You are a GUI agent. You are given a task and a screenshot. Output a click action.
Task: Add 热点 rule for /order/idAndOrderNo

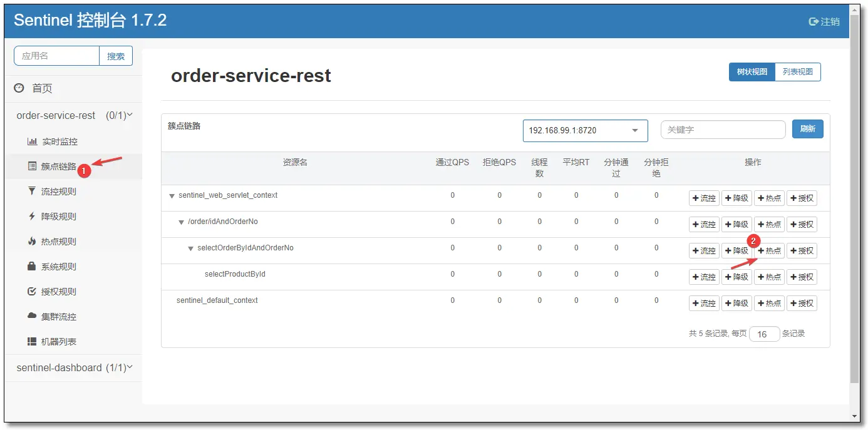click(769, 224)
